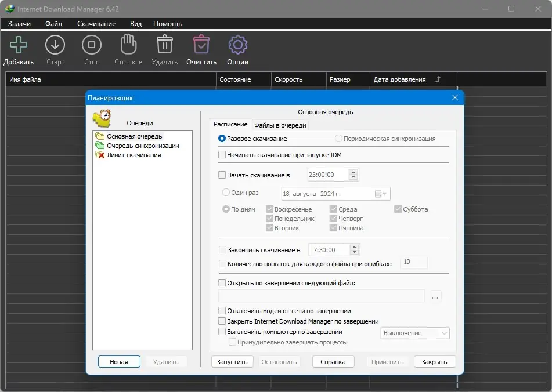This screenshot has width=552, height=392.
Task: Toggle the Понедельник day checkbox
Action: (270, 218)
